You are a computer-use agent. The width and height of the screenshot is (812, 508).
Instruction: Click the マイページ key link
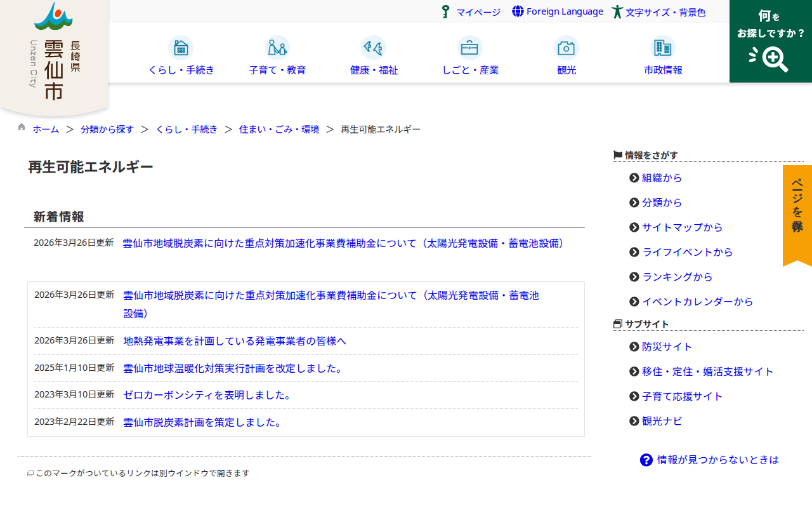(x=471, y=12)
